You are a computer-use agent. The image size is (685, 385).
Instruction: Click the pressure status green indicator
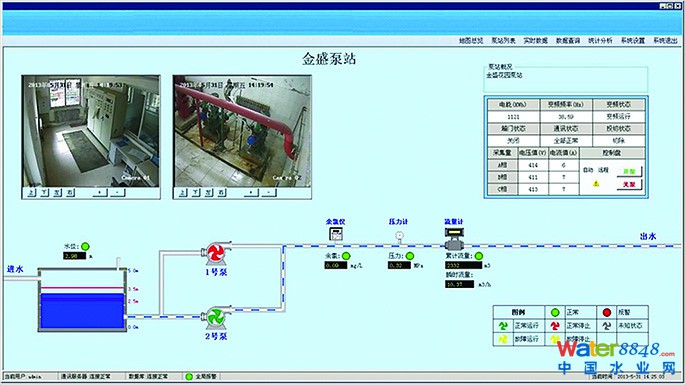(x=410, y=256)
